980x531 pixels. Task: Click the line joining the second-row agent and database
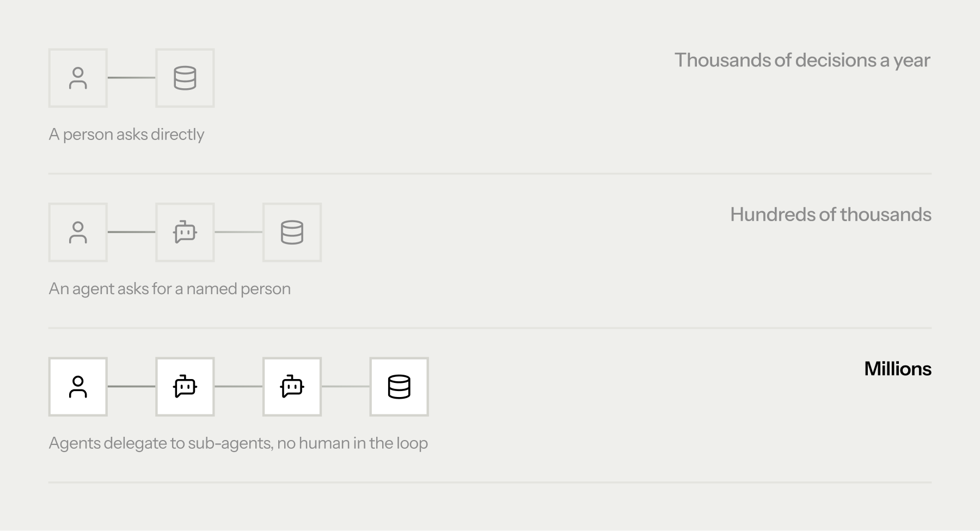tap(238, 232)
